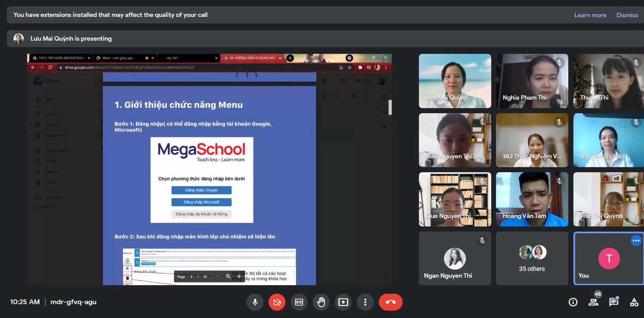Screen dimensions: 644x318
Task: Expand the 35 others participants tile
Action: pyautogui.click(x=532, y=258)
